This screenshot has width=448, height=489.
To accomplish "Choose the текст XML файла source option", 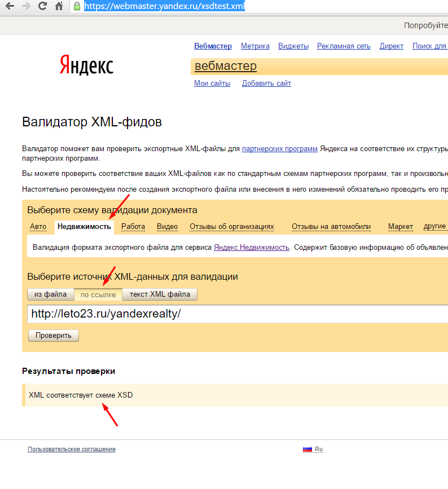I will click(x=160, y=294).
